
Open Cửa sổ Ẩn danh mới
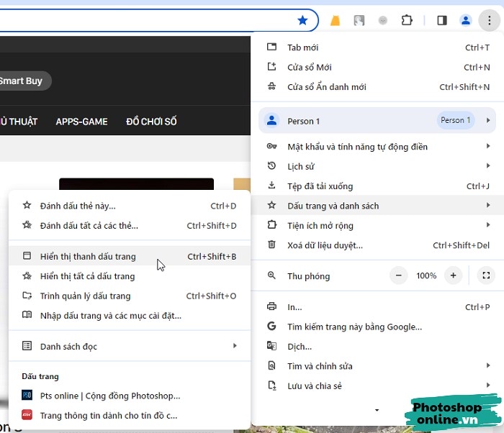click(x=377, y=87)
